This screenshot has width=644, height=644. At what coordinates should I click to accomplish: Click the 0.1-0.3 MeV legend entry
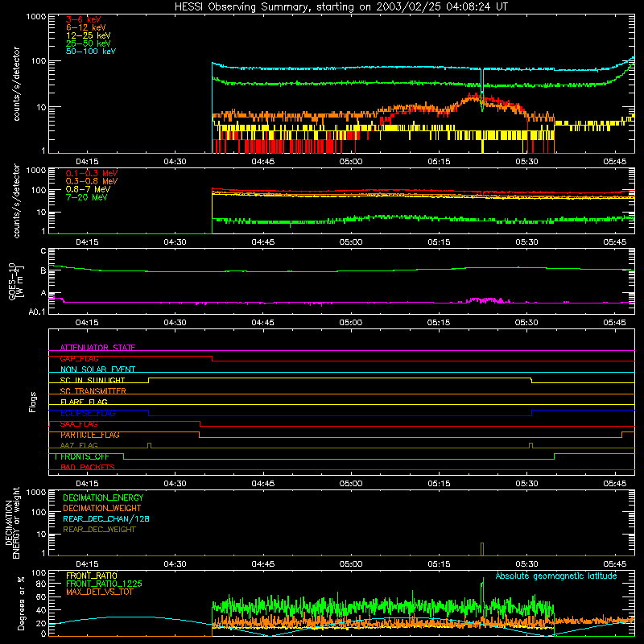[x=92, y=173]
